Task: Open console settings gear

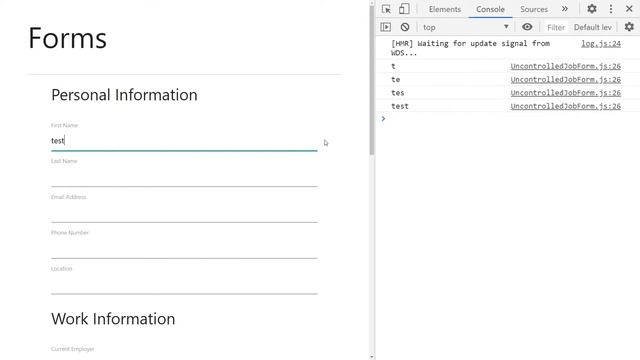Action: pyautogui.click(x=629, y=27)
